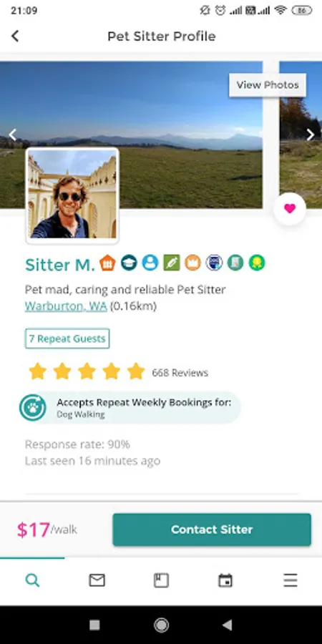Click the View Photos button

[x=268, y=85]
